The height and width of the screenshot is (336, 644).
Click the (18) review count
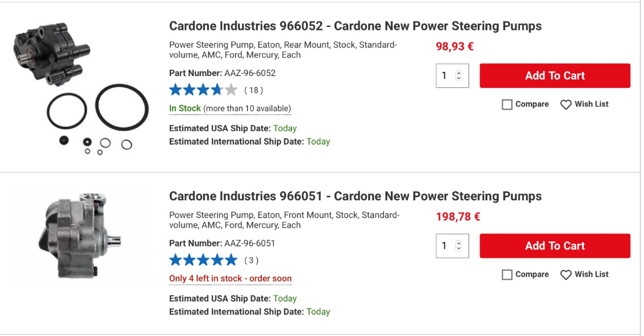[x=254, y=90]
